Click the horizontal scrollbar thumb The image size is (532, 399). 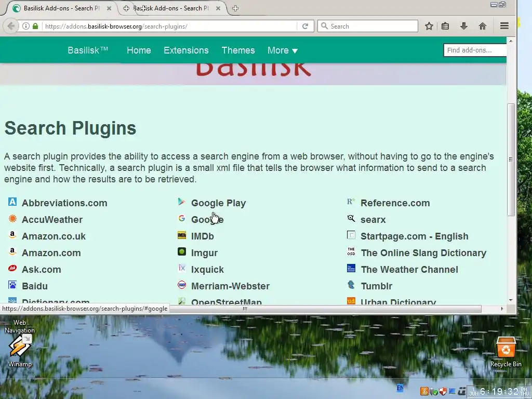point(245,309)
